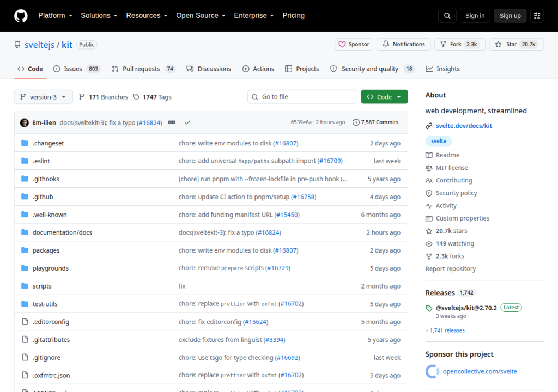Image resolution: width=558 pixels, height=392 pixels.
Task: Open the .oxfmtrc.json file
Action: (x=51, y=375)
